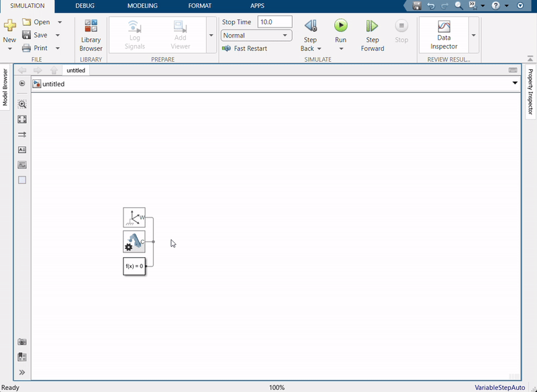The image size is (537, 392).
Task: Click the Zoom tool in the palette
Action: click(22, 105)
